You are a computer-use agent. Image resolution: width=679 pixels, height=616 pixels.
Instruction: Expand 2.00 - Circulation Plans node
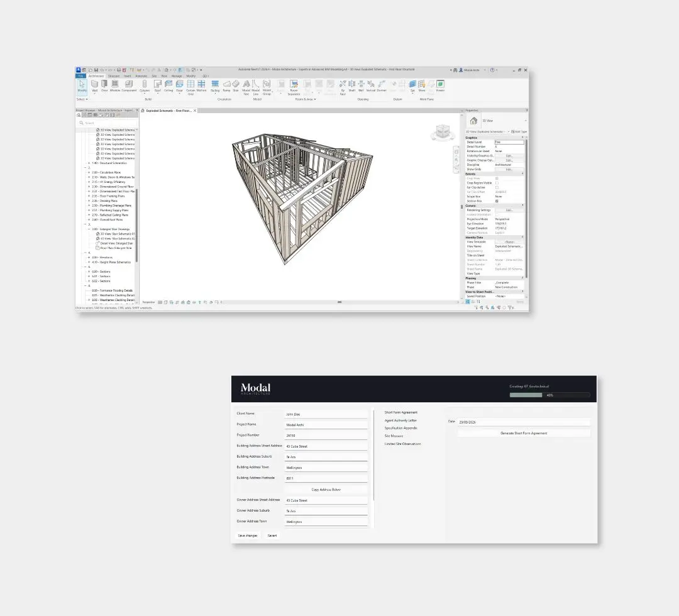[x=89, y=172]
